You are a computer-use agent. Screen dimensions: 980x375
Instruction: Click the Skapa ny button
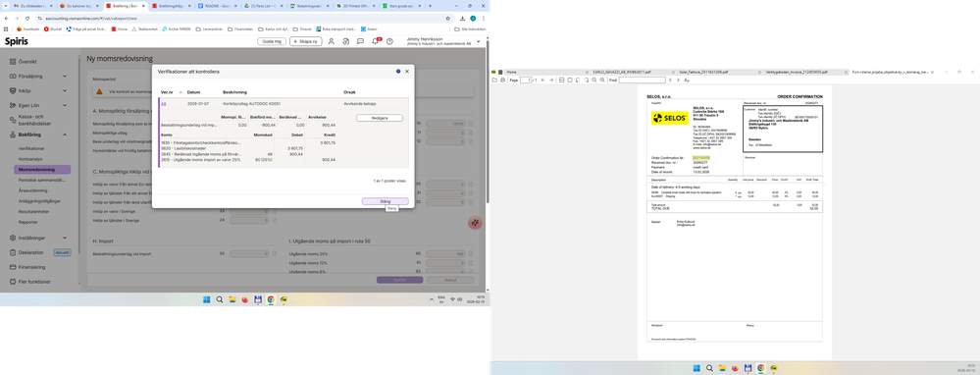pyautogui.click(x=306, y=41)
